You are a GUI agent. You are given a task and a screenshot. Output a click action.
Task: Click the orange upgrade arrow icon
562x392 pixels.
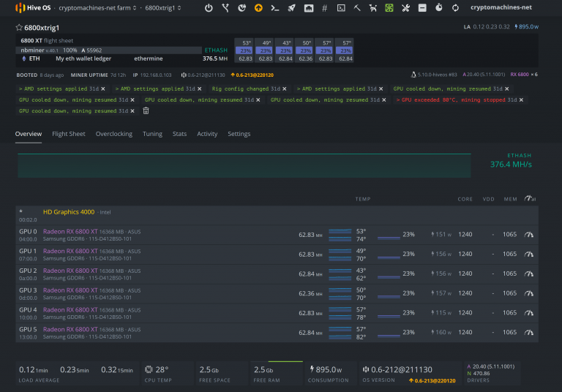(258, 8)
